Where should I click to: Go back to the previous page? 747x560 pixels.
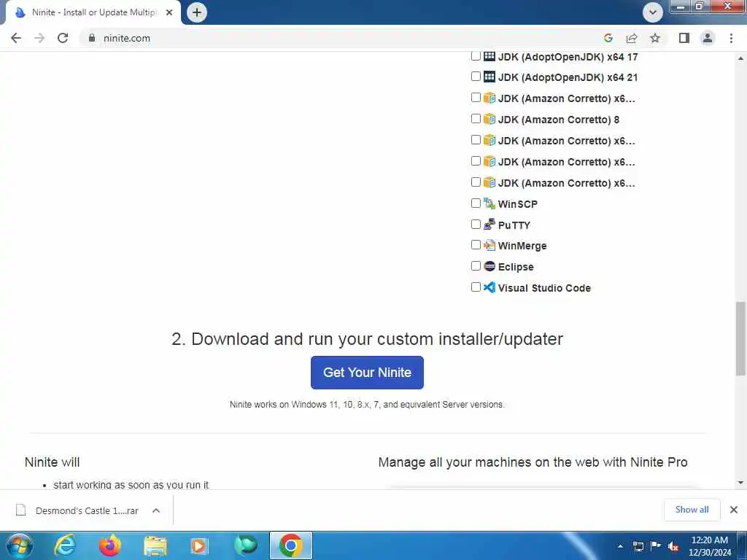16,38
